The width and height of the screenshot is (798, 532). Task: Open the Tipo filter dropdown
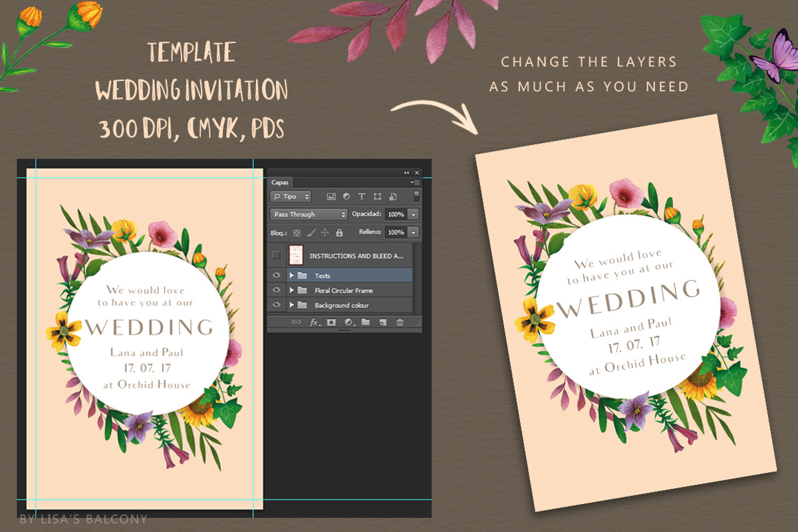pos(291,197)
